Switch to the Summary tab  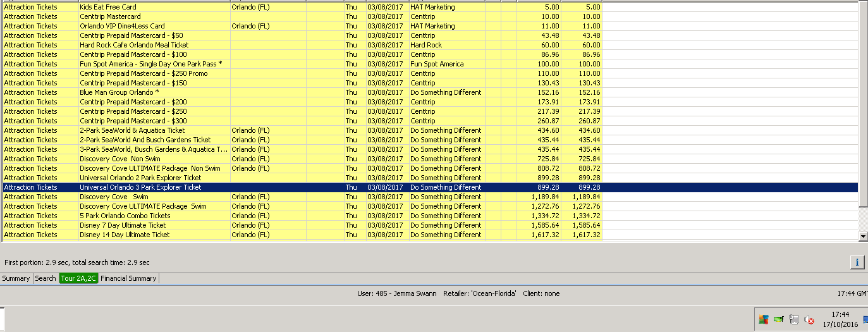[x=16, y=278]
